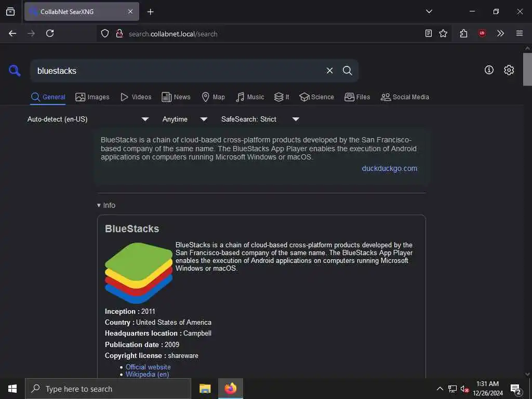The height and width of the screenshot is (399, 532).
Task: Click the BlueStacks logo image
Action: [139, 273]
